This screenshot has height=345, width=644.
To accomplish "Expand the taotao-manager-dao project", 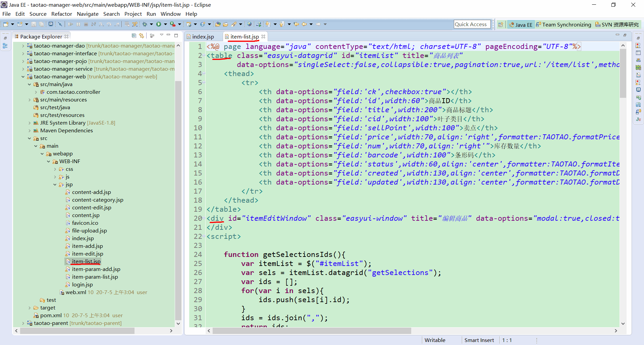I will (23, 46).
